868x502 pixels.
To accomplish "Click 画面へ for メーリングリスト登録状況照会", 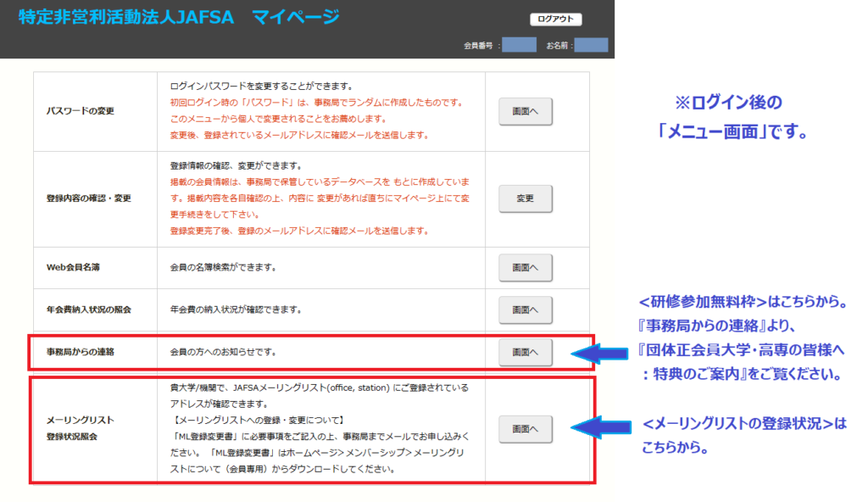I will coord(525,429).
